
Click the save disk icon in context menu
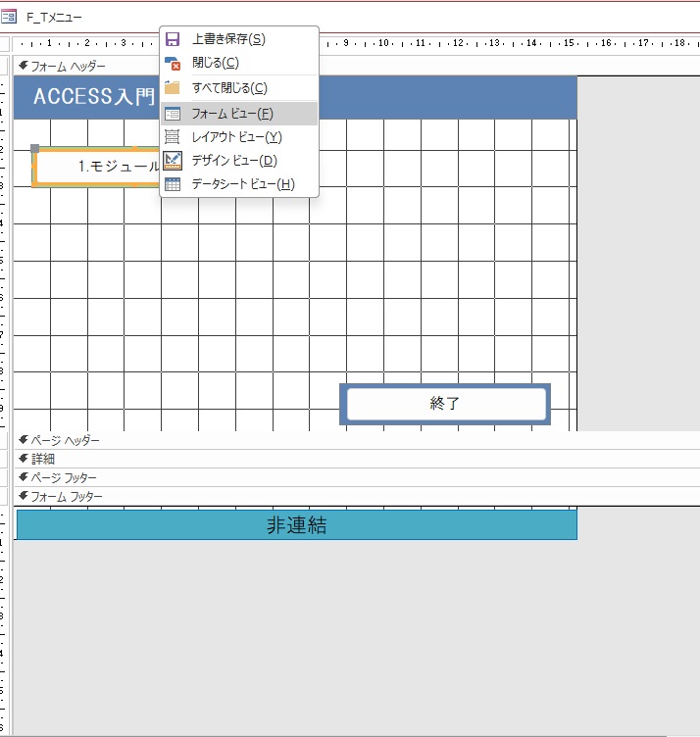[173, 39]
